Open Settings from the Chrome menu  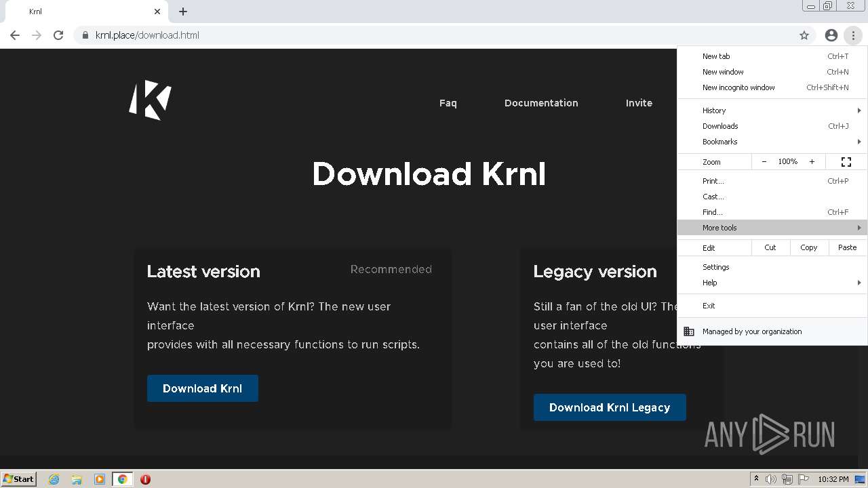coord(772,267)
